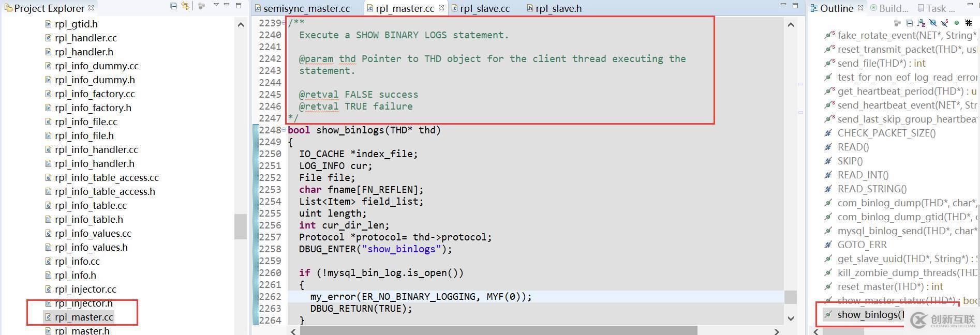980x335 pixels.
Task: Select mysql_binlog_send in Outline
Action: (x=900, y=231)
